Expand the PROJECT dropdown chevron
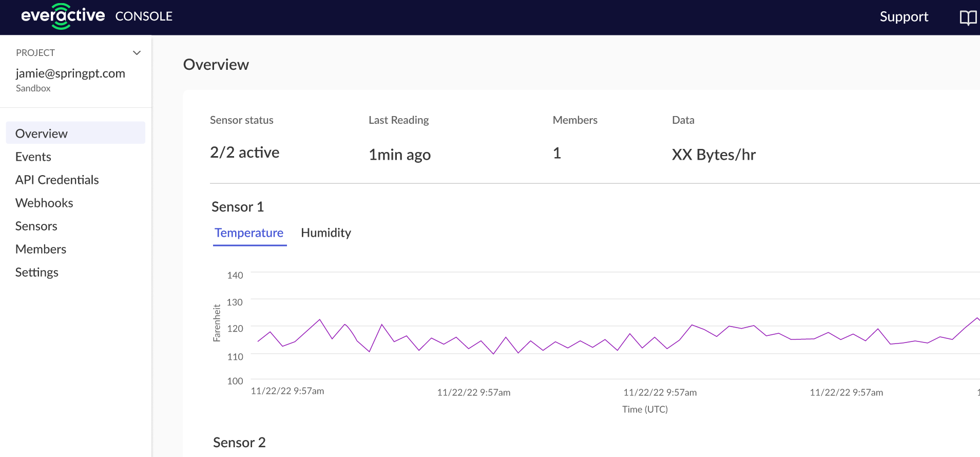Image resolution: width=980 pixels, height=457 pixels. coord(137,53)
